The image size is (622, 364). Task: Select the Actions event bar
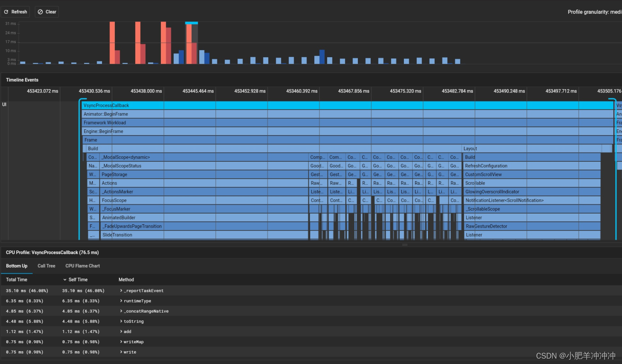204,183
